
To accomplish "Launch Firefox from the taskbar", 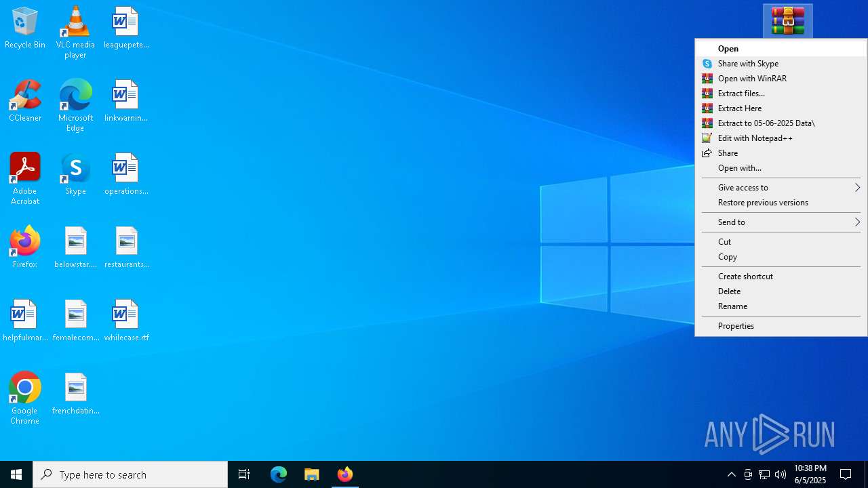I will coord(345,474).
